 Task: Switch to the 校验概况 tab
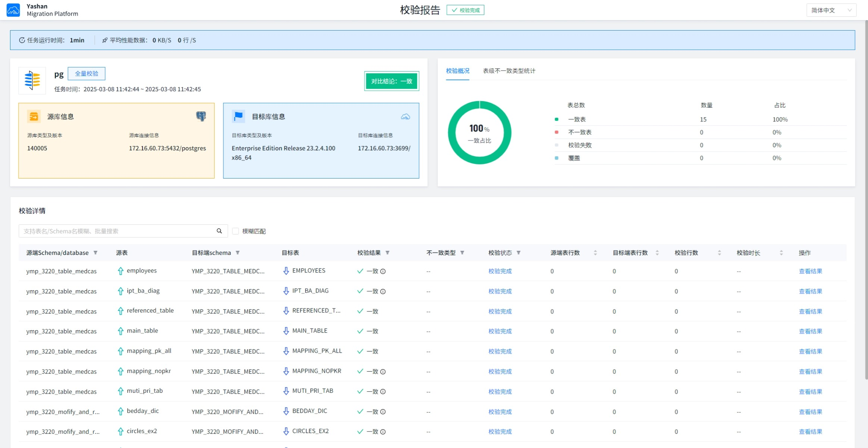tap(458, 71)
